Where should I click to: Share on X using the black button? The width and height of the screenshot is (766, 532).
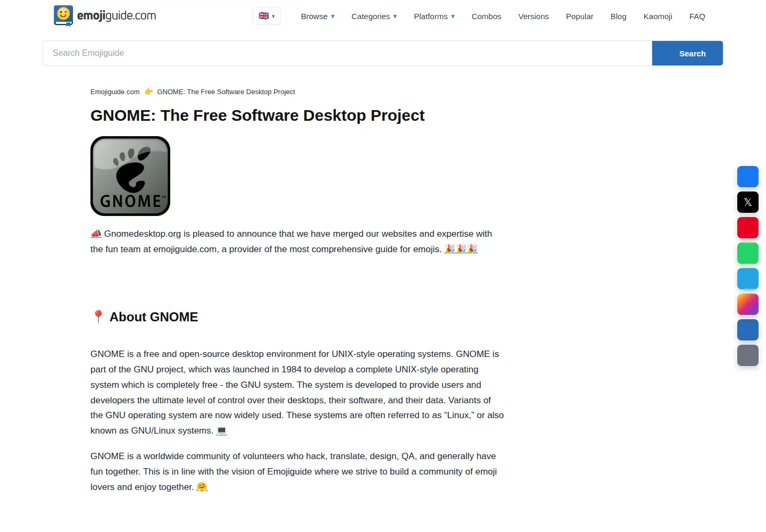point(747,202)
